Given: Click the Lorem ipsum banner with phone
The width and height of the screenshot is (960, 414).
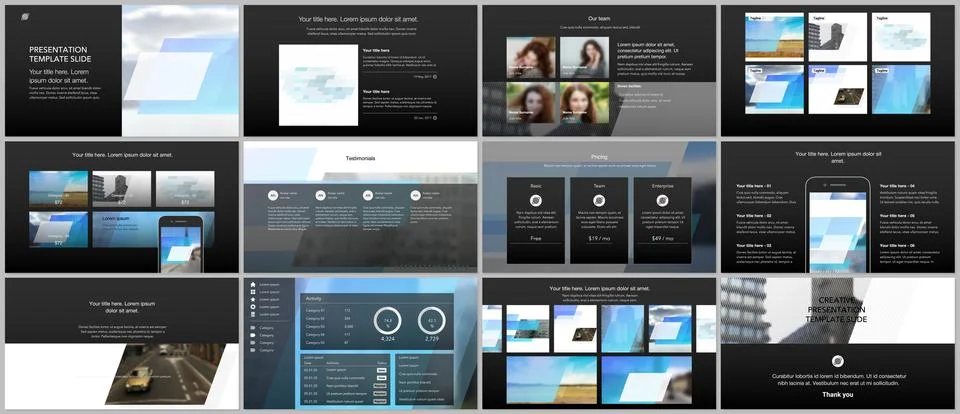Looking at the screenshot, I should (153, 230).
